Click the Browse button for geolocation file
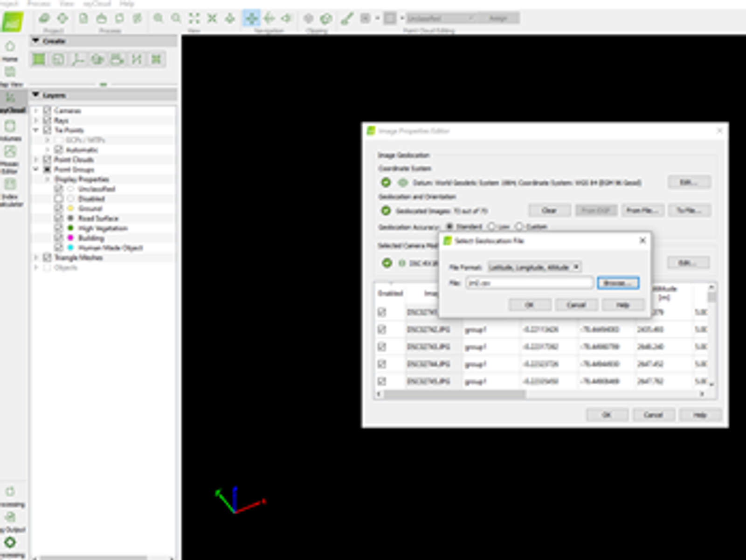The width and height of the screenshot is (746, 560). tap(618, 283)
